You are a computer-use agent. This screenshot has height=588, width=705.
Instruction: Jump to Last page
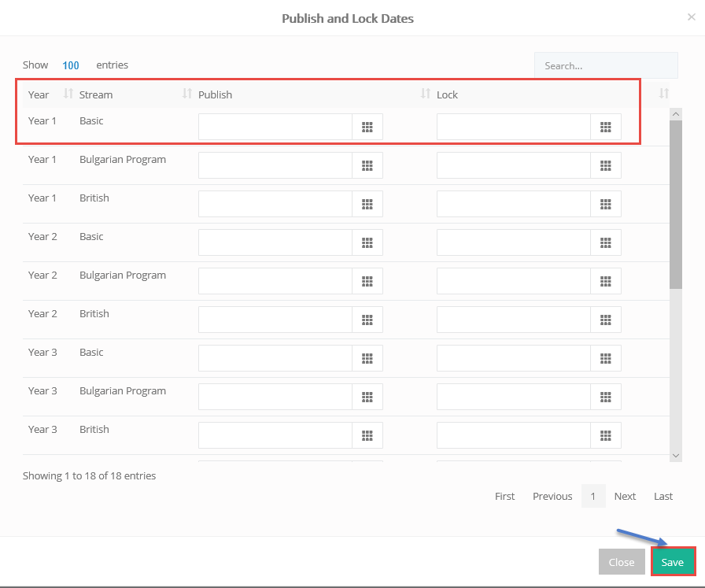tap(663, 496)
